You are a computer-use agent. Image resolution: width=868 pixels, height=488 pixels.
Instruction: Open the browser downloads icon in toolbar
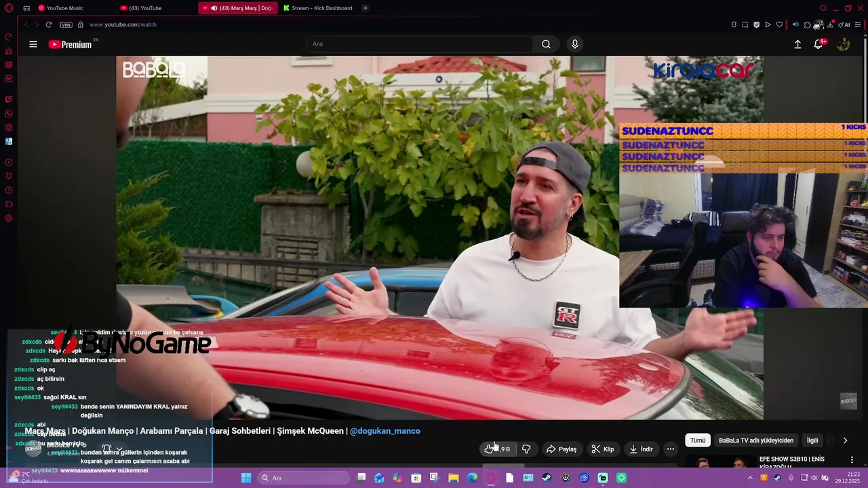[x=830, y=24]
